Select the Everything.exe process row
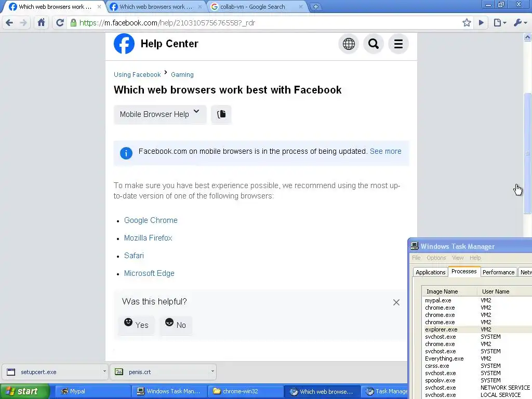 point(477,358)
